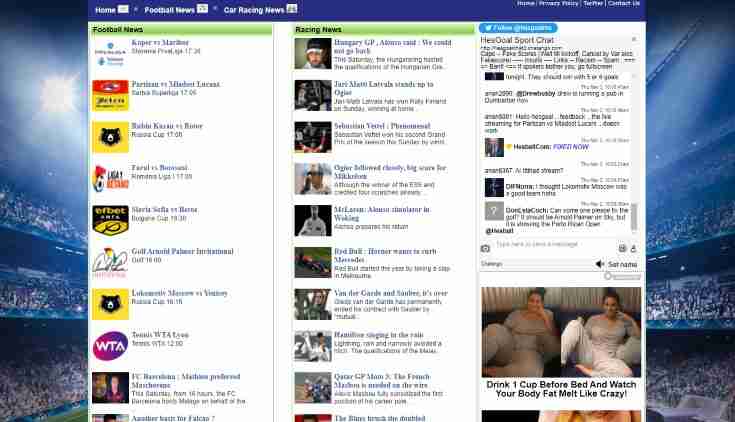Click the WTA logo
735x422 pixels.
[x=110, y=346]
